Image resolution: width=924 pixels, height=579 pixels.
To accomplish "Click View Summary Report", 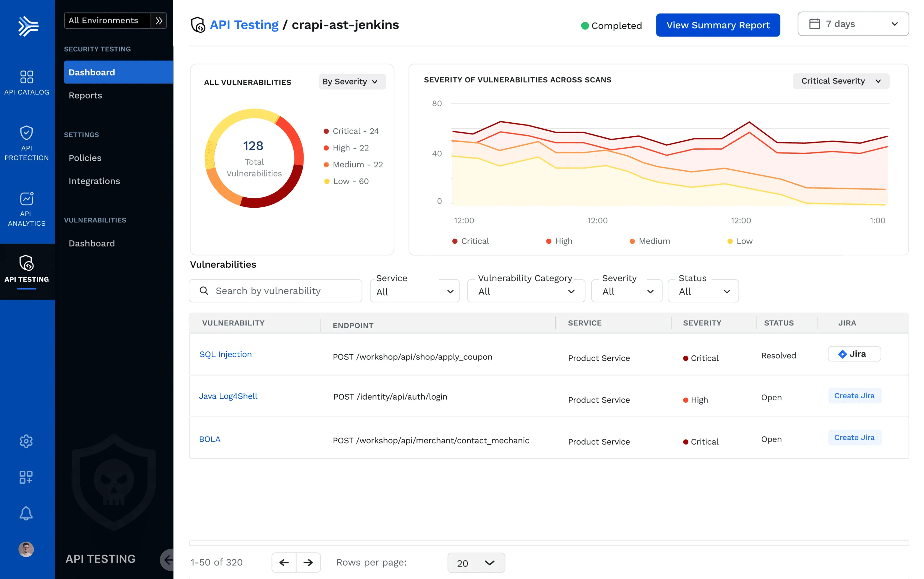I will [717, 25].
